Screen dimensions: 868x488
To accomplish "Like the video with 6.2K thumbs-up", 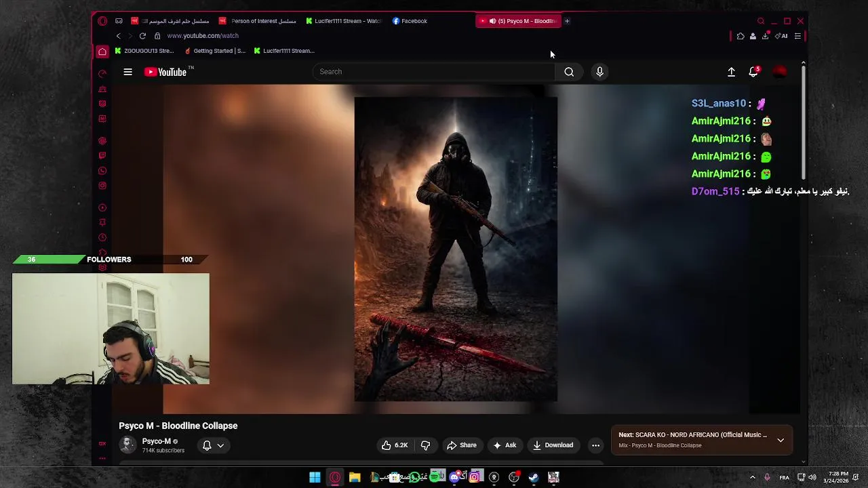I will (x=394, y=445).
